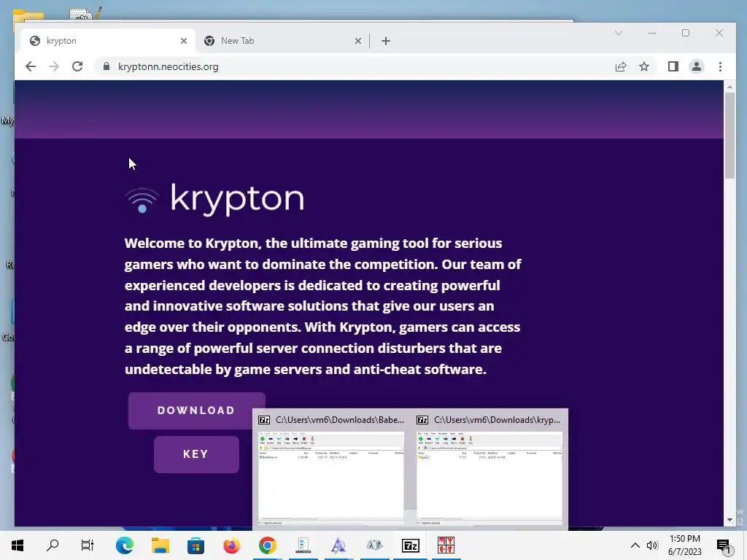Click the page vertical scrollbar thumb
The height and width of the screenshot is (560, 747).
click(x=729, y=136)
